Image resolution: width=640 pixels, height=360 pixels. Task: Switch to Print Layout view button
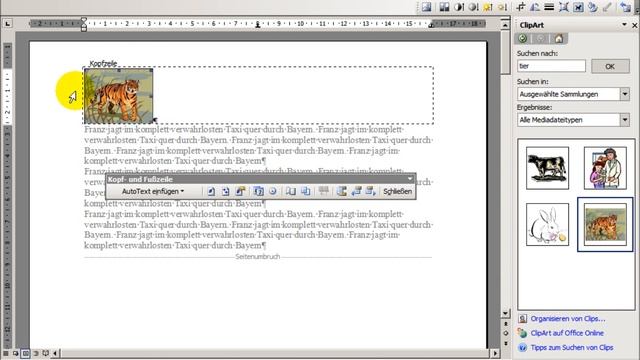(25, 353)
